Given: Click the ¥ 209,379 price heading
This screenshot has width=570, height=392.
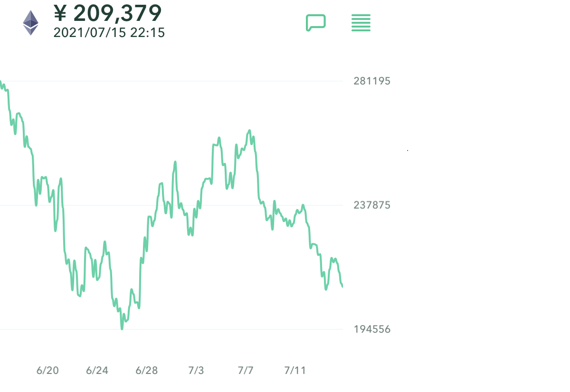Looking at the screenshot, I should click(x=108, y=13).
